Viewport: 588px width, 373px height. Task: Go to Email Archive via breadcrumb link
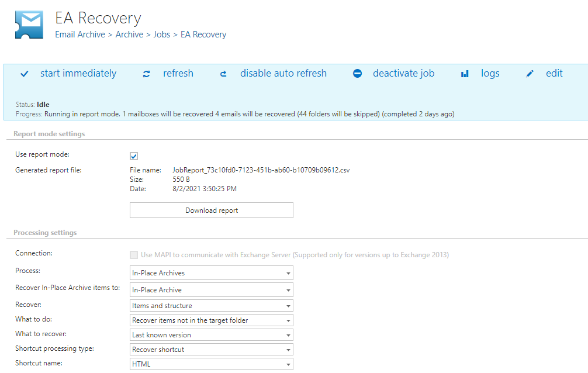click(x=80, y=34)
